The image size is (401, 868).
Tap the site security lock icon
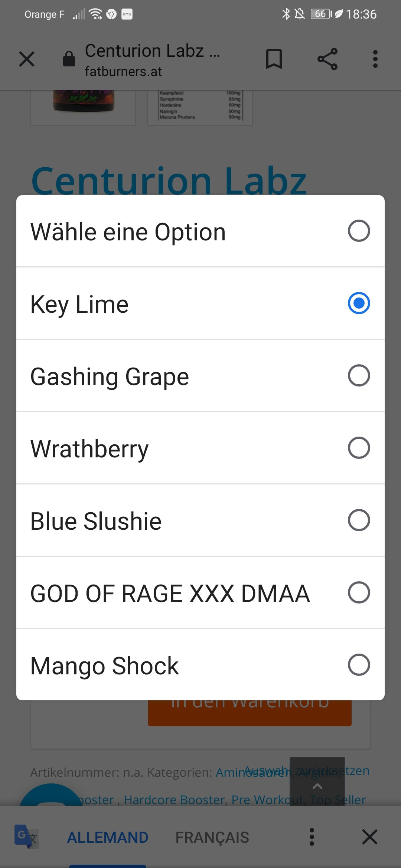[69, 59]
